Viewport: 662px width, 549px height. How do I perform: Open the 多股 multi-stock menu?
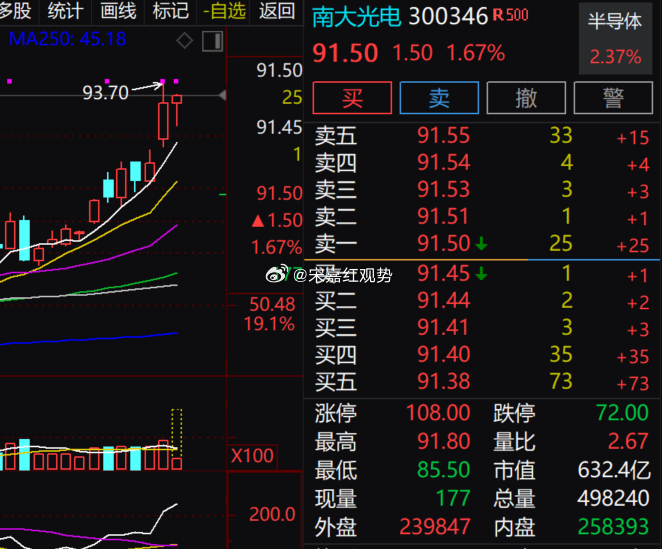pos(15,11)
